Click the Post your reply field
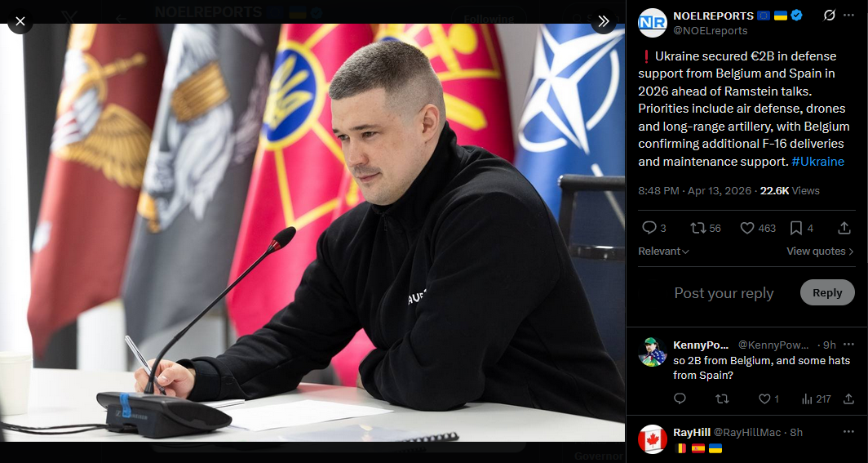 click(724, 293)
